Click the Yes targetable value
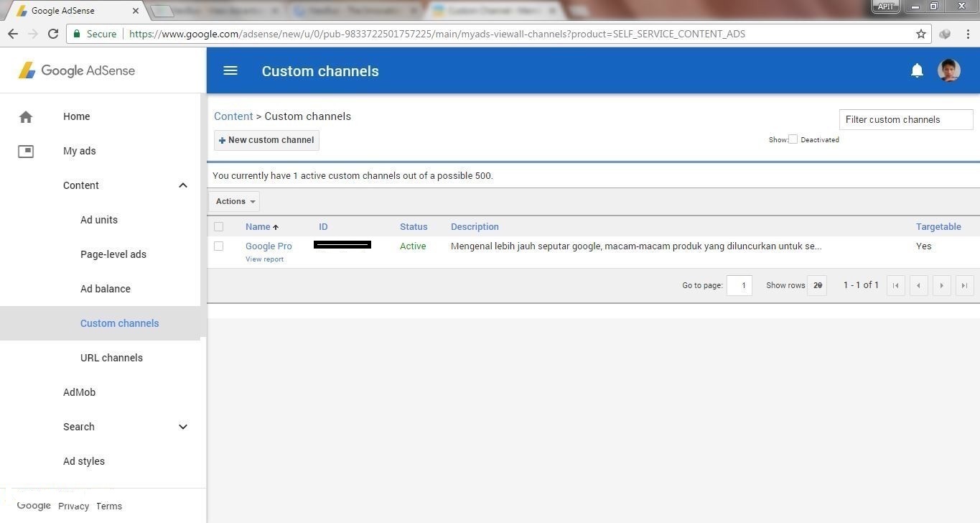This screenshot has height=523, width=980. point(924,246)
